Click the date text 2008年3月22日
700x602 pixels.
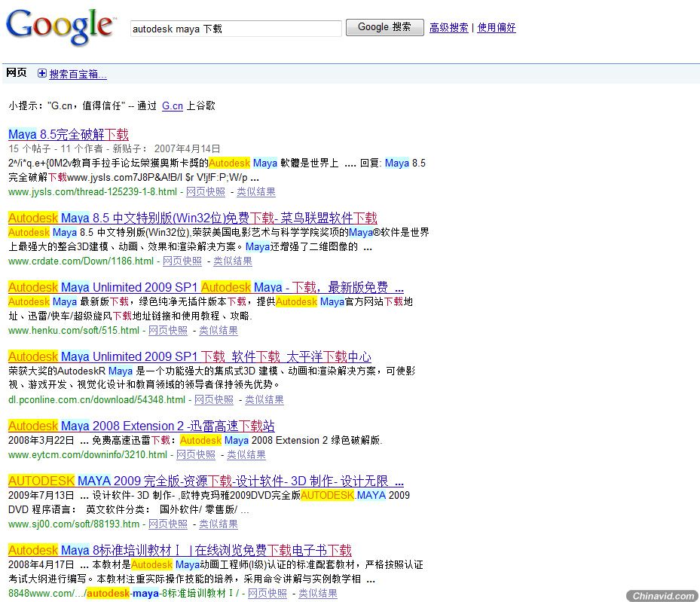[41, 441]
